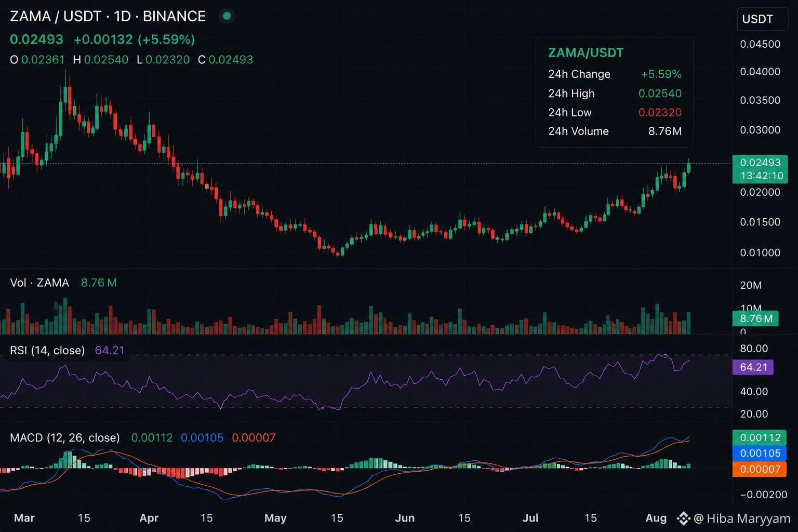Click the −0.00200 MACD axis label

point(763,495)
